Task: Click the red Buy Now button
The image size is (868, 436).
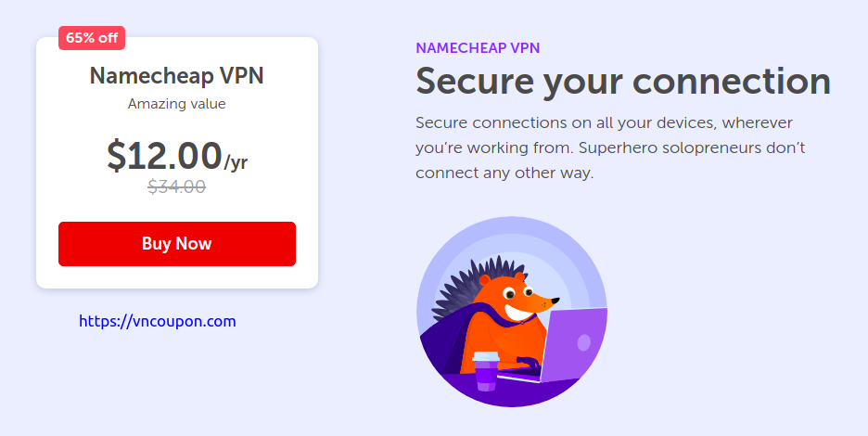Action: (x=177, y=244)
